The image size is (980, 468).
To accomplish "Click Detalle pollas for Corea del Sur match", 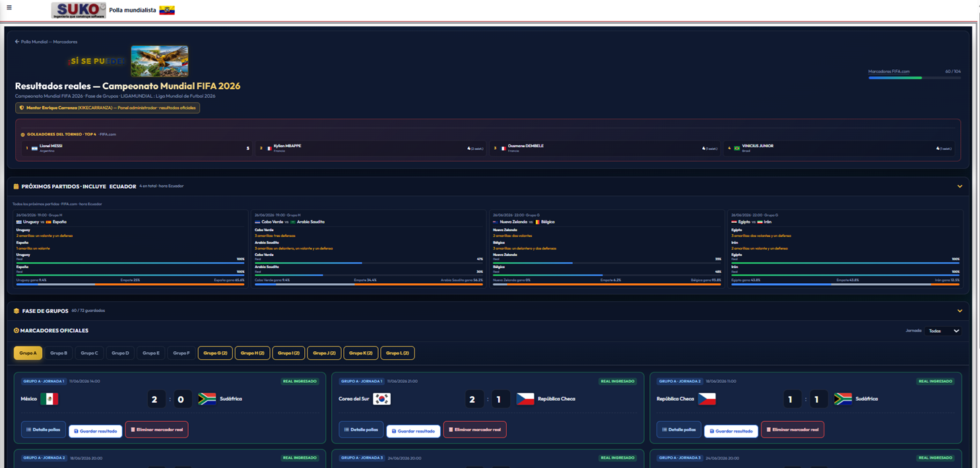I will (x=361, y=430).
